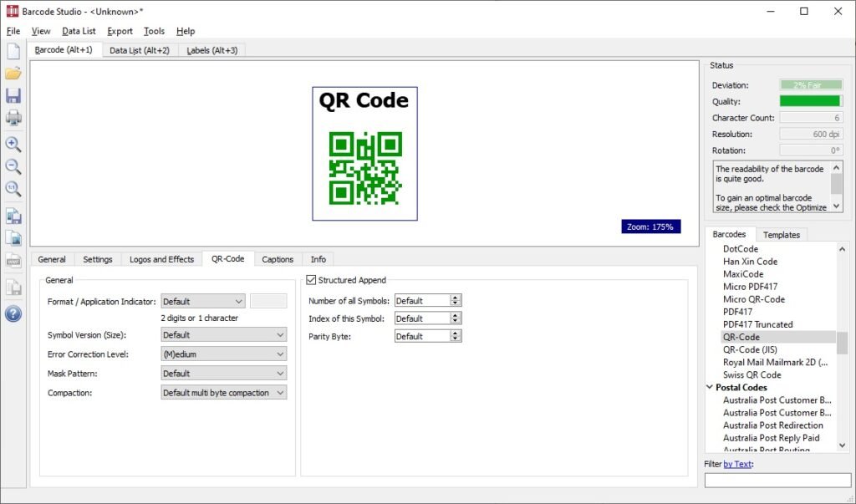
Task: Click the copy barcode with save icon
Action: [x=13, y=216]
